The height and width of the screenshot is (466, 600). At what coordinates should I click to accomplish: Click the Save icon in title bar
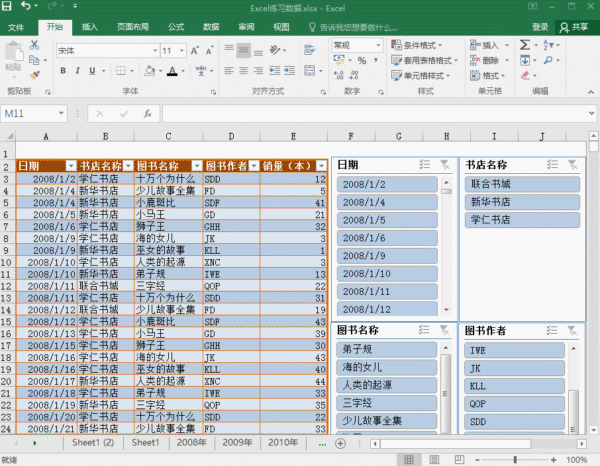7,6
